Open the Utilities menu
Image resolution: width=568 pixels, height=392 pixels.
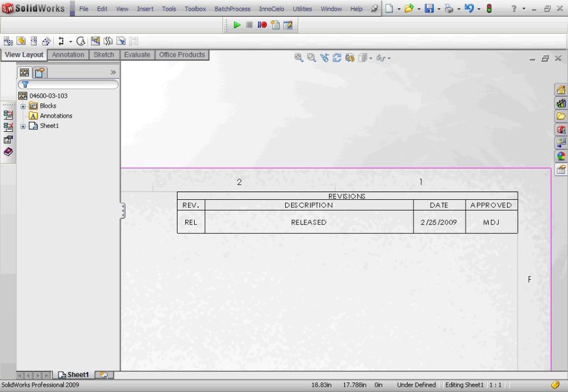pos(302,9)
